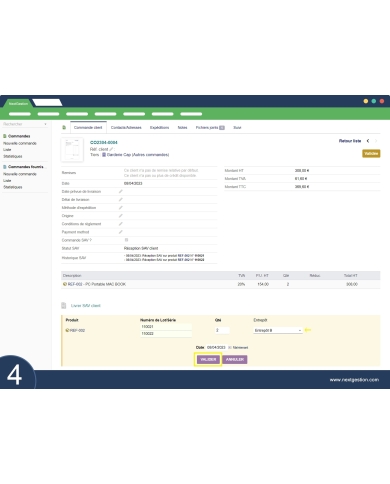Click the red window control dot
Screen dimensions: 390x484
(x=382, y=101)
